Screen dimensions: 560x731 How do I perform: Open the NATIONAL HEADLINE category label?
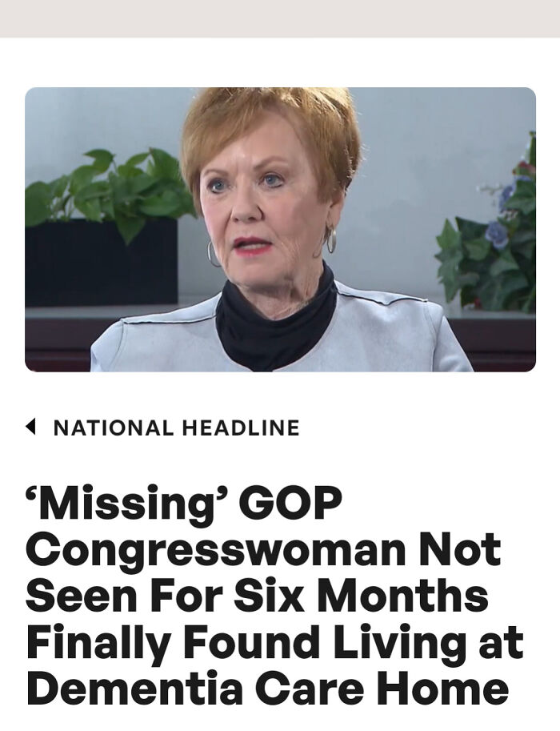click(x=176, y=428)
